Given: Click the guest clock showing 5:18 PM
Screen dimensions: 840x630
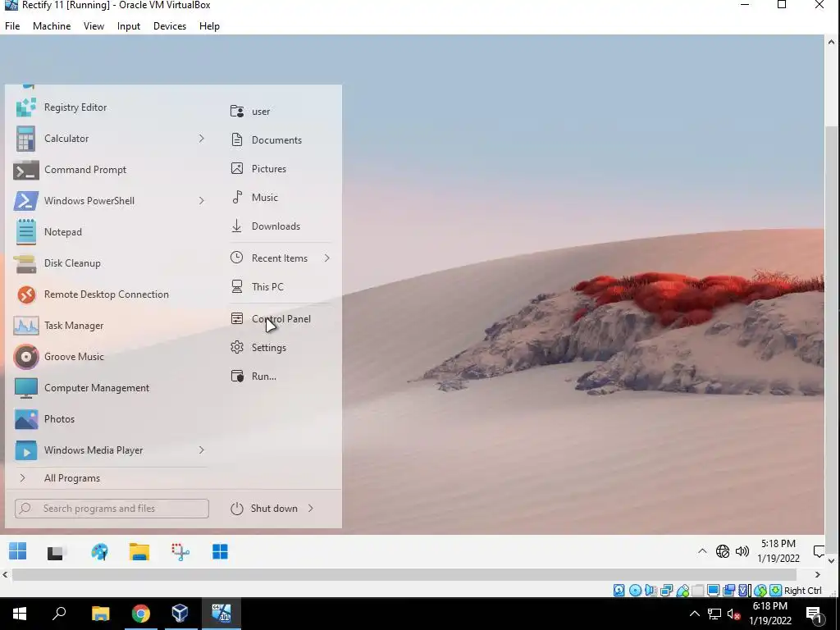Looking at the screenshot, I should click(x=778, y=550).
